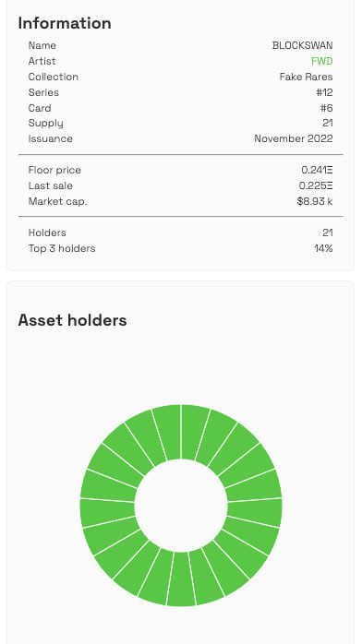Select the top segment left of center line
The image size is (362, 644).
(x=168, y=432)
